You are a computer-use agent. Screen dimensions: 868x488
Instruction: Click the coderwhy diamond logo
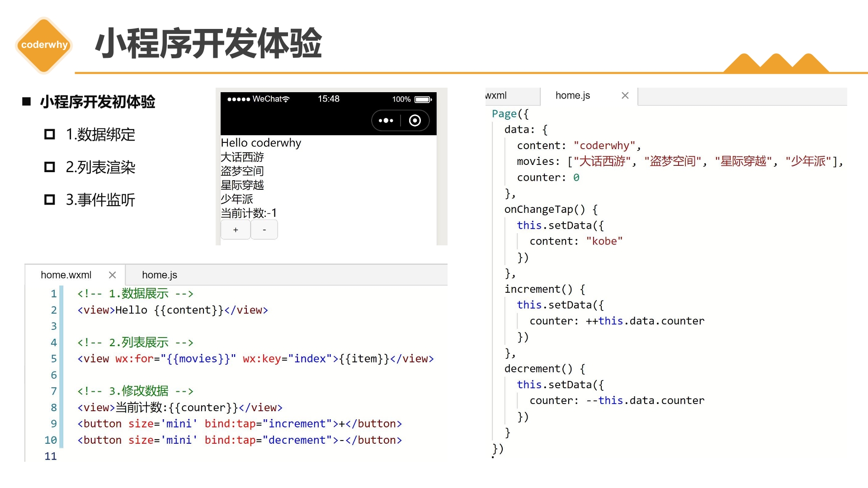pos(44,45)
